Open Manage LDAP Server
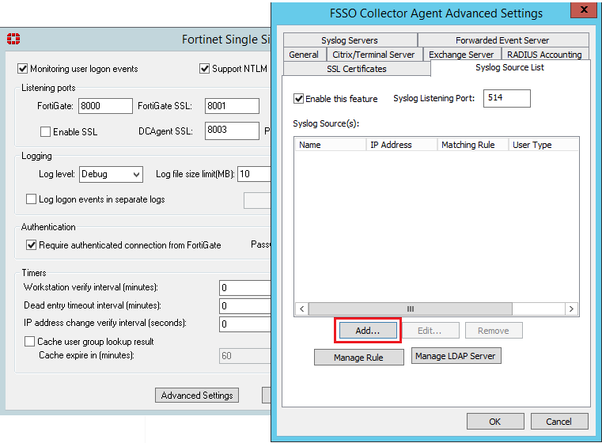 point(455,355)
